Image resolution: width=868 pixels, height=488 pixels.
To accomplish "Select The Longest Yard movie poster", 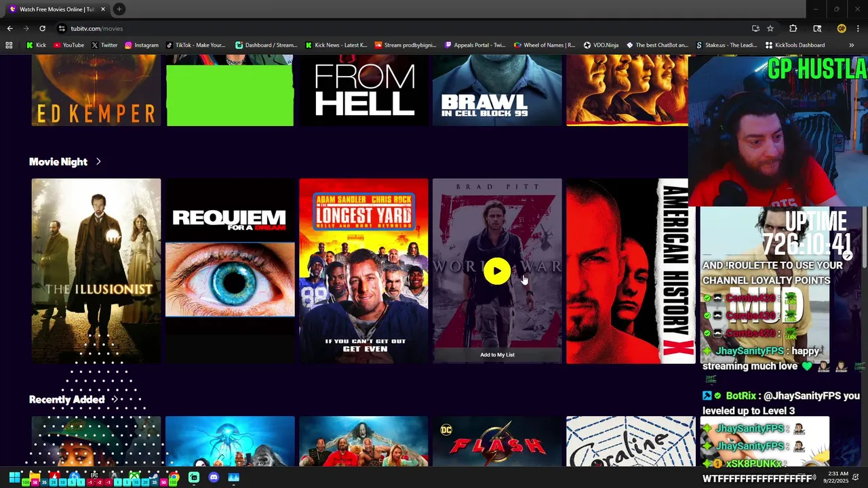I will point(363,271).
